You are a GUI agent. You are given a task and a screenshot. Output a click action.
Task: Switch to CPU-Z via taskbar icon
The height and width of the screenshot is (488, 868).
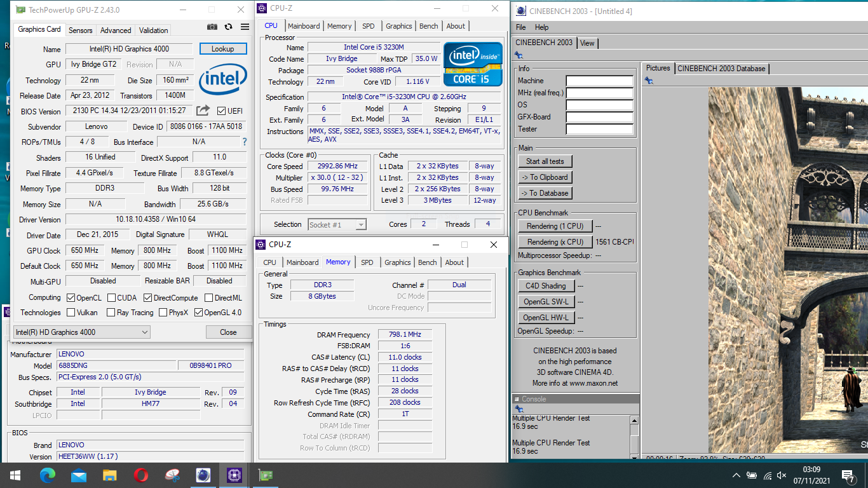coord(234,475)
